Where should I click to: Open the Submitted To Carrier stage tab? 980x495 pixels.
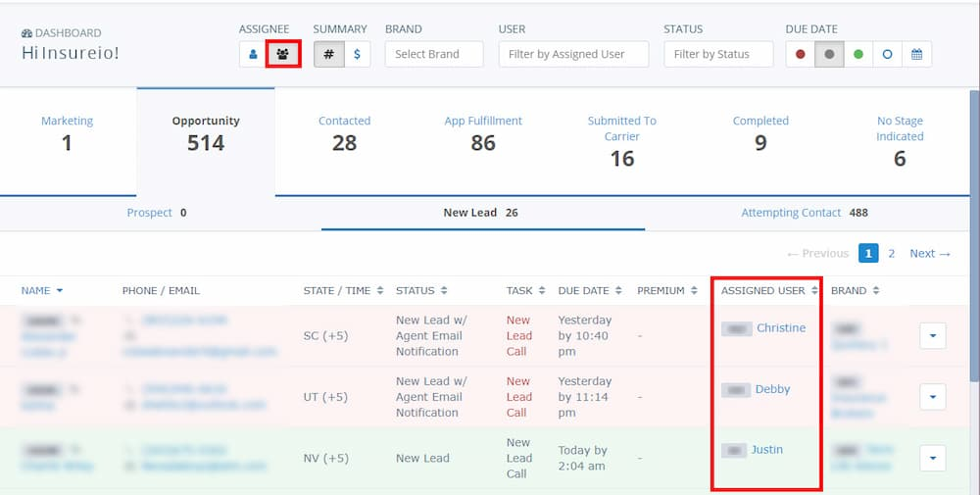point(622,141)
